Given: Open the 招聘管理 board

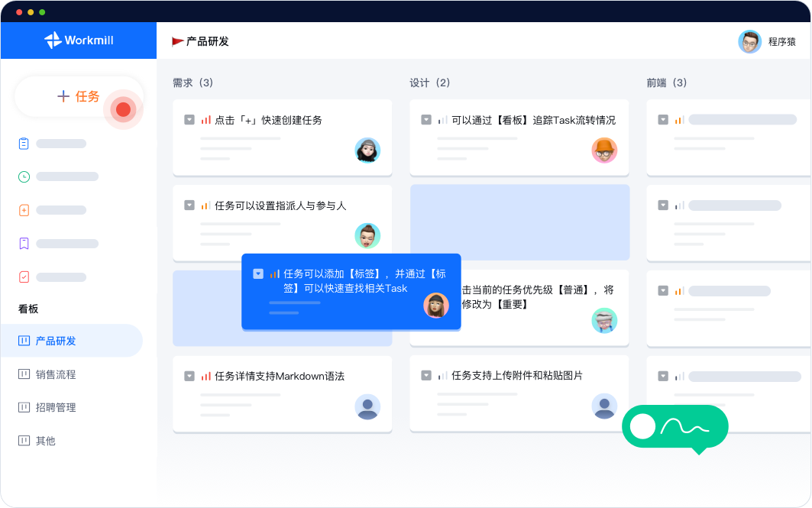Looking at the screenshot, I should click(x=55, y=407).
